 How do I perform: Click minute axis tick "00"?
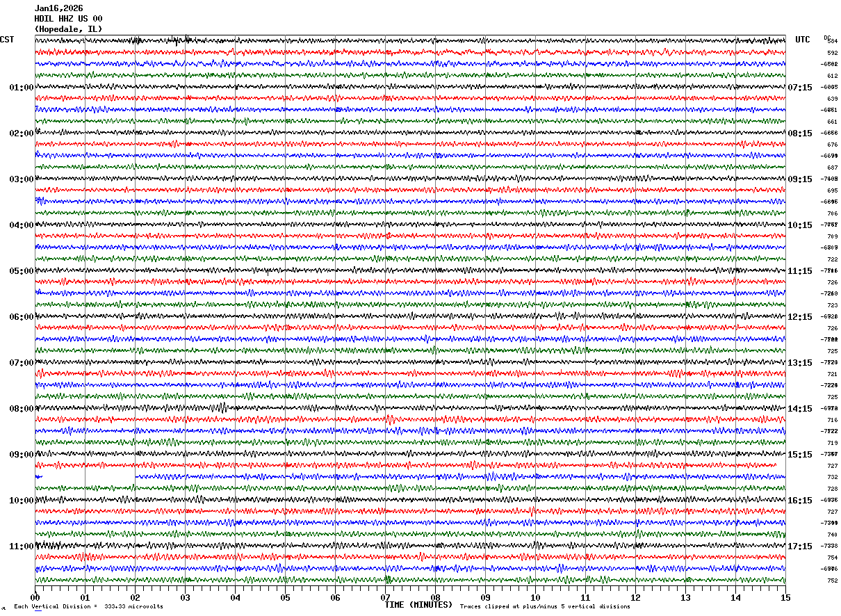(35, 597)
